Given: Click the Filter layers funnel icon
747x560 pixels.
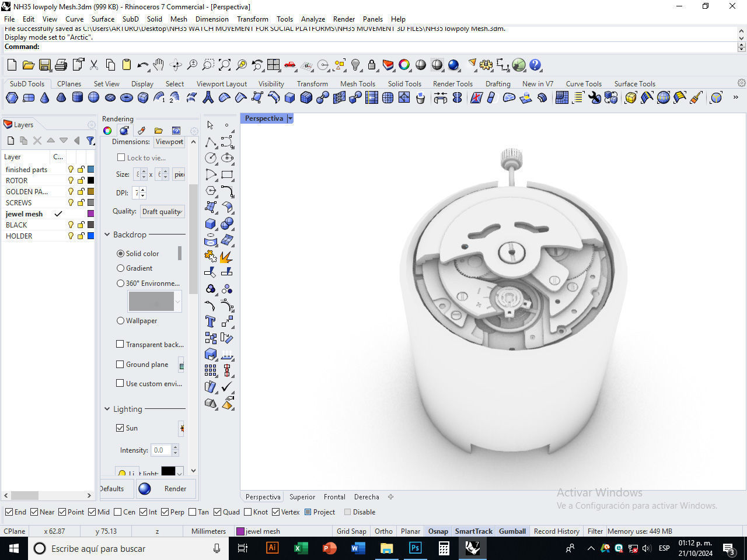Looking at the screenshot, I should (x=90, y=141).
